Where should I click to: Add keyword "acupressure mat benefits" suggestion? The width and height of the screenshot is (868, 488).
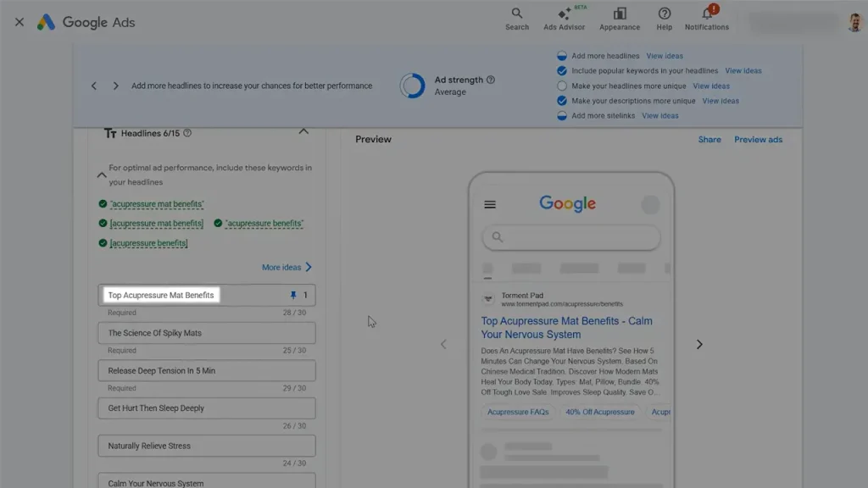(157, 204)
